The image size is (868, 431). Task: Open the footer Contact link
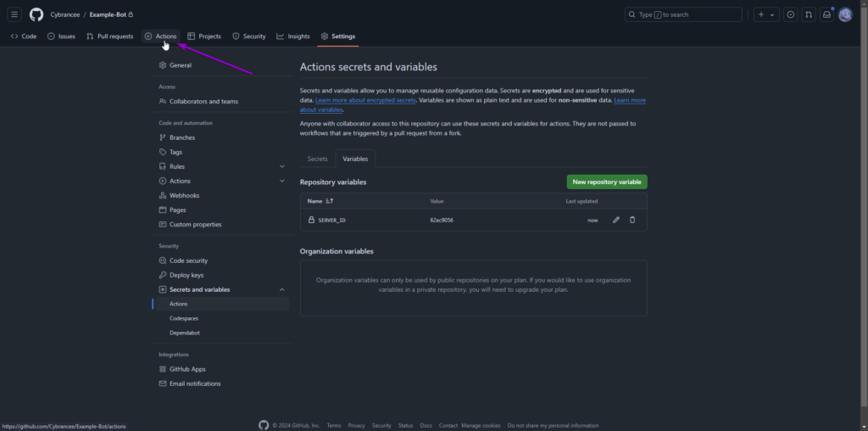pyautogui.click(x=448, y=425)
